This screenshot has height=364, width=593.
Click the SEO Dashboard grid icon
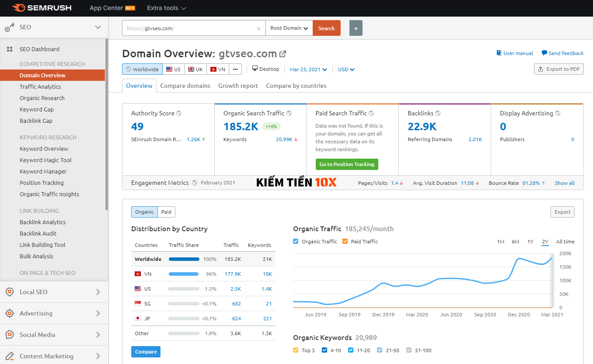tap(10, 49)
